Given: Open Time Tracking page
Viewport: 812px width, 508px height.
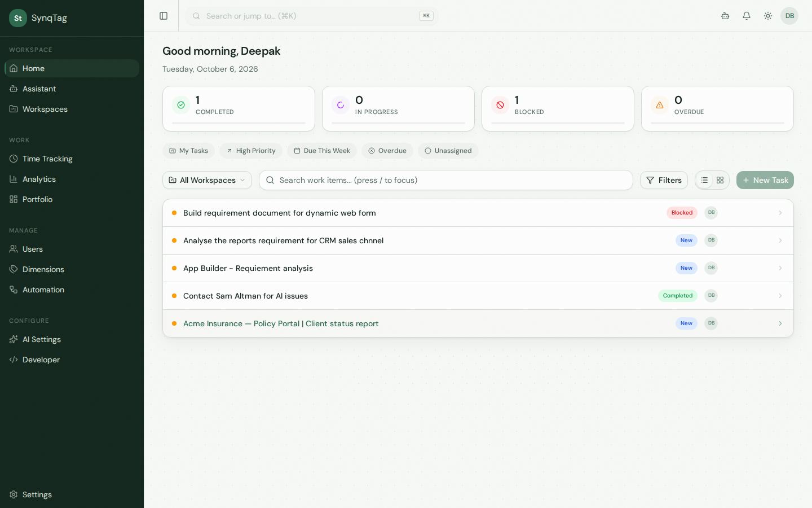Looking at the screenshot, I should (72, 159).
